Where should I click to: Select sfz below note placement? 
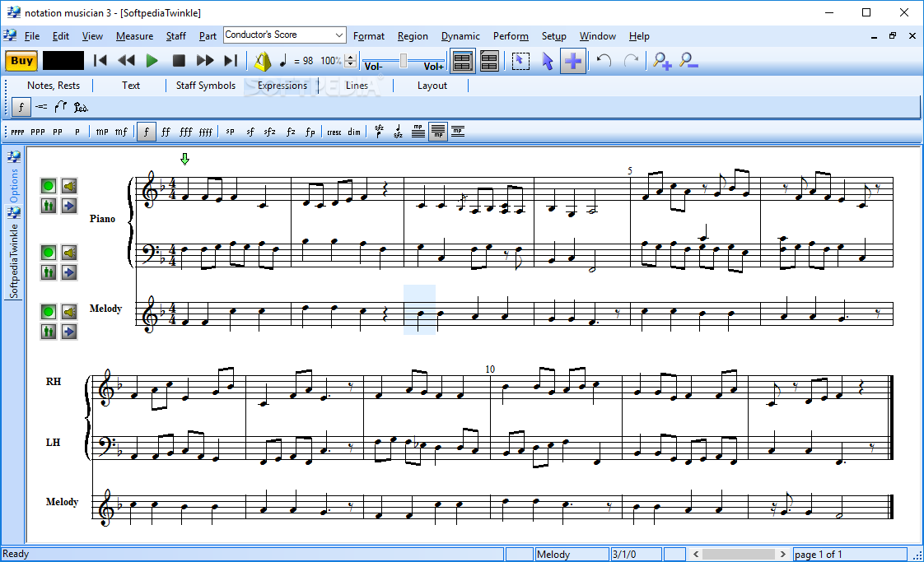(399, 132)
